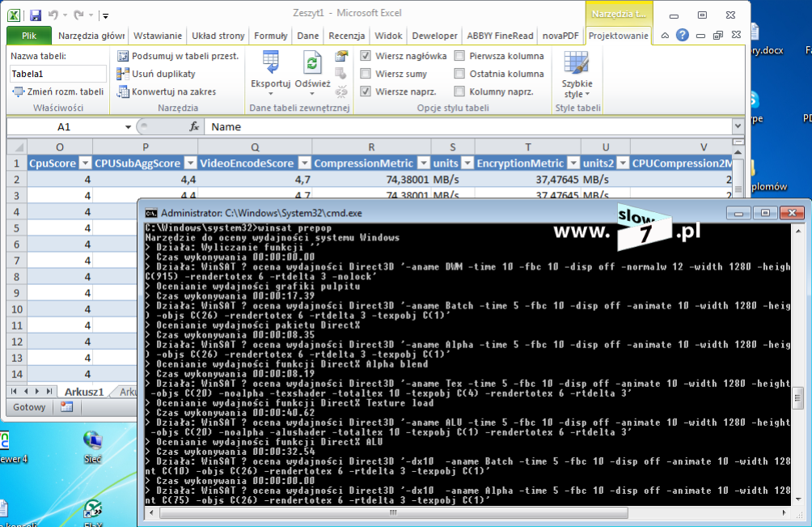Disable the Wiersz nagłówka checkbox
Viewport: 812px width, 527px height.
(x=366, y=56)
